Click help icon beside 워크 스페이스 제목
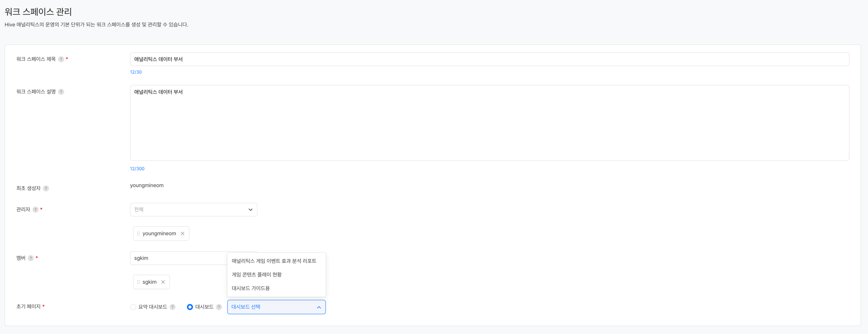This screenshot has width=868, height=334. 61,59
